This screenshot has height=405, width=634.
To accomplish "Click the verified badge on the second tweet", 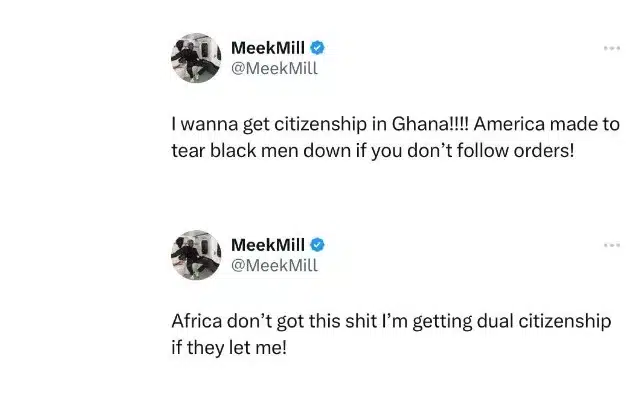I will pyautogui.click(x=317, y=245).
